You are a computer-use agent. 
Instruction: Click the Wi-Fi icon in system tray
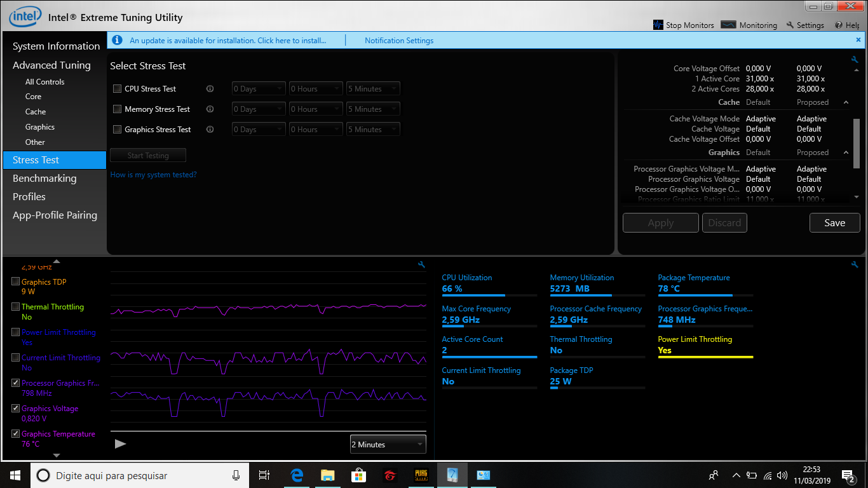click(768, 475)
